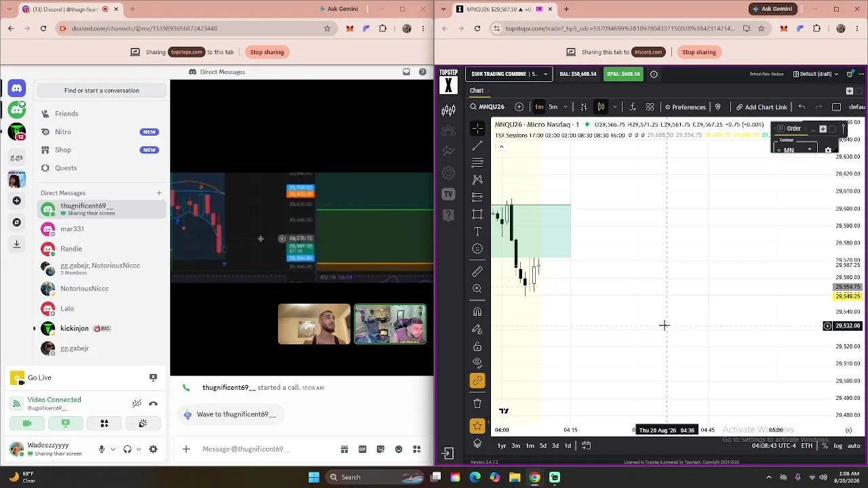Open the favorites star in drawing toolbar
Viewport: 868px width, 488px height.
tap(477, 426)
